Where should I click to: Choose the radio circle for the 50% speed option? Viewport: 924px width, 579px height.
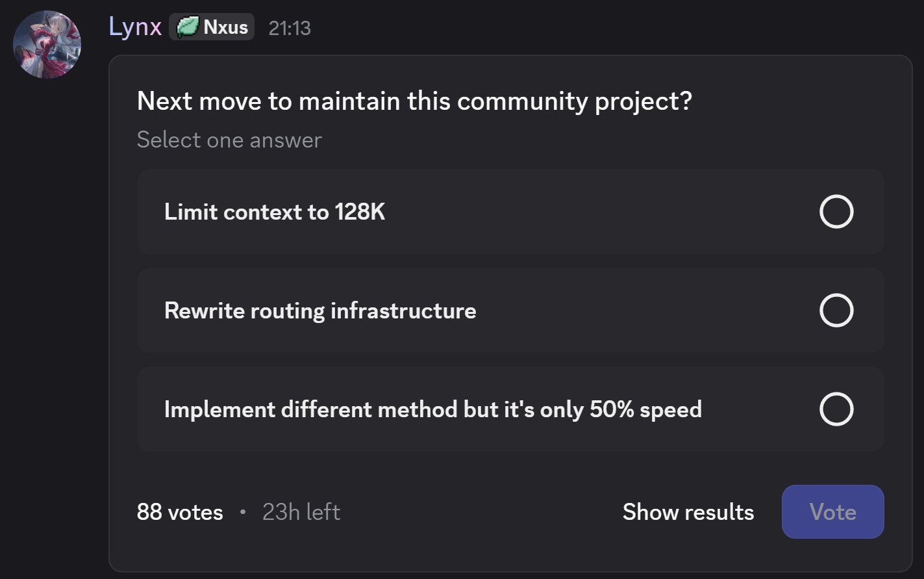(836, 409)
